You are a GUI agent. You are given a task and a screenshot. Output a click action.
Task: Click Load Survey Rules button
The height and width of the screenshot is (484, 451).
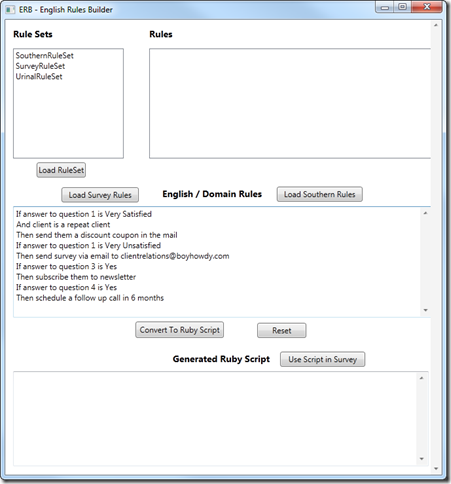tap(100, 195)
